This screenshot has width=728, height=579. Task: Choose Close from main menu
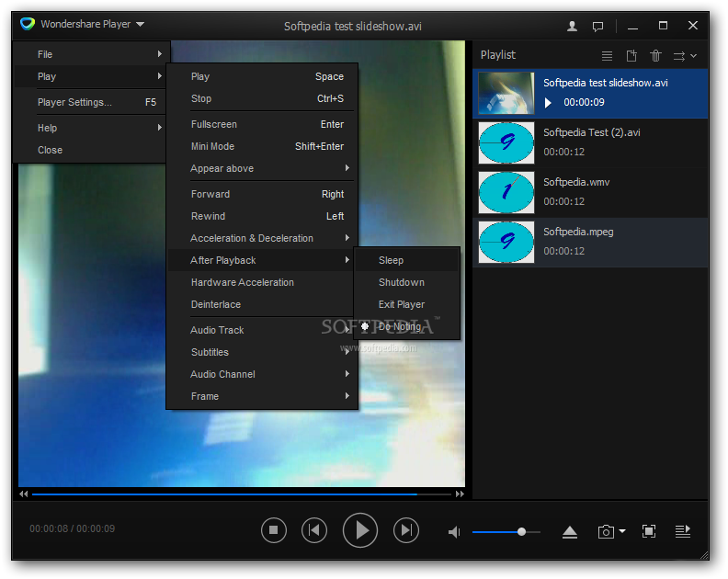point(90,150)
